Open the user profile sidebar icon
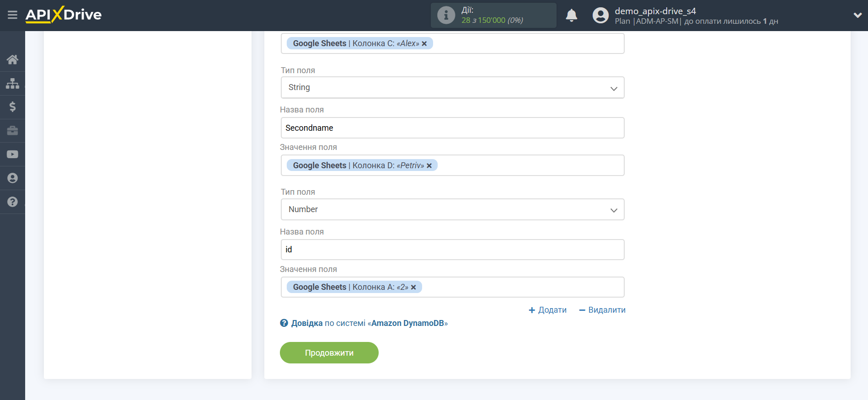 pyautogui.click(x=12, y=178)
